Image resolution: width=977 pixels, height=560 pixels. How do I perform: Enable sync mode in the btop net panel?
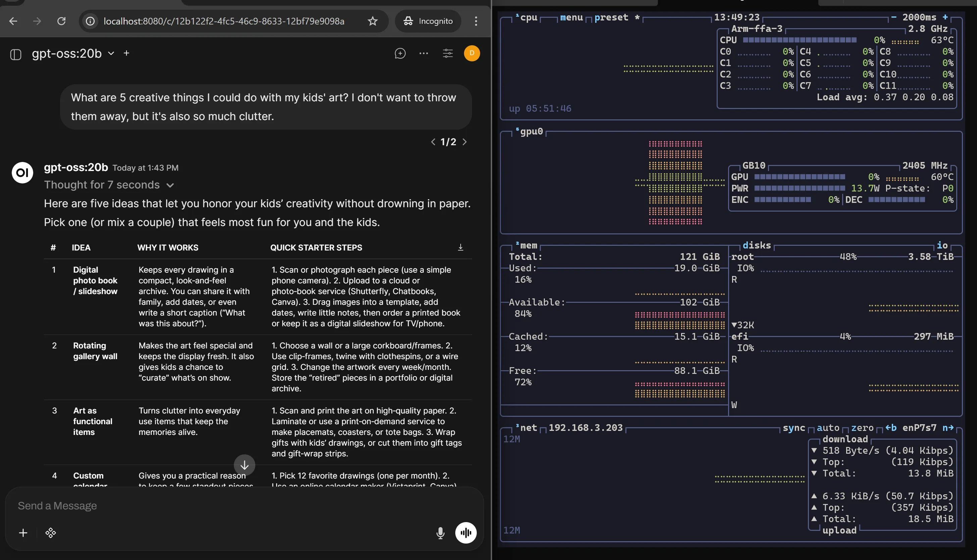794,428
